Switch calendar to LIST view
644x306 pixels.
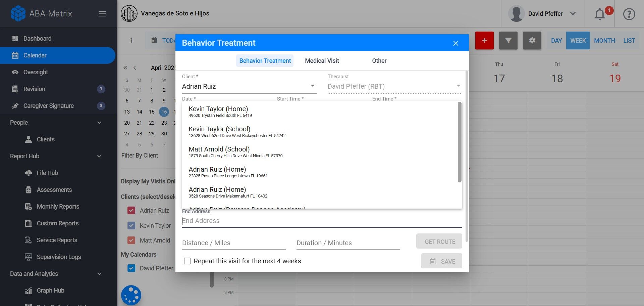(629, 41)
